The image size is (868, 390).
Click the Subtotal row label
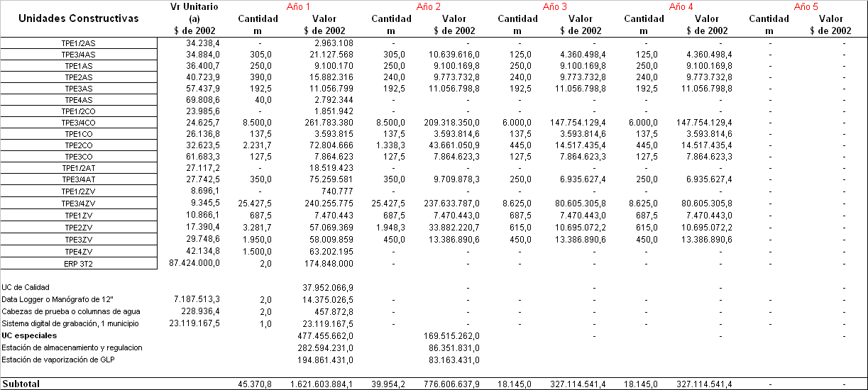21,384
